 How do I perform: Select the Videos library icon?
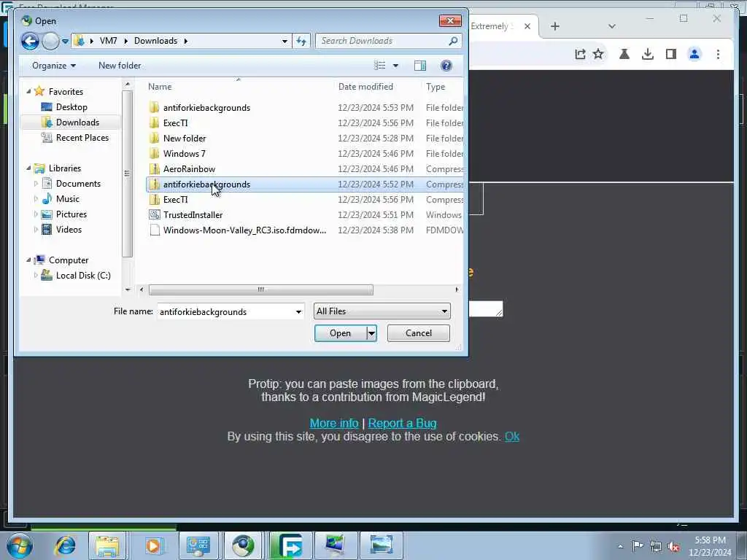point(47,229)
